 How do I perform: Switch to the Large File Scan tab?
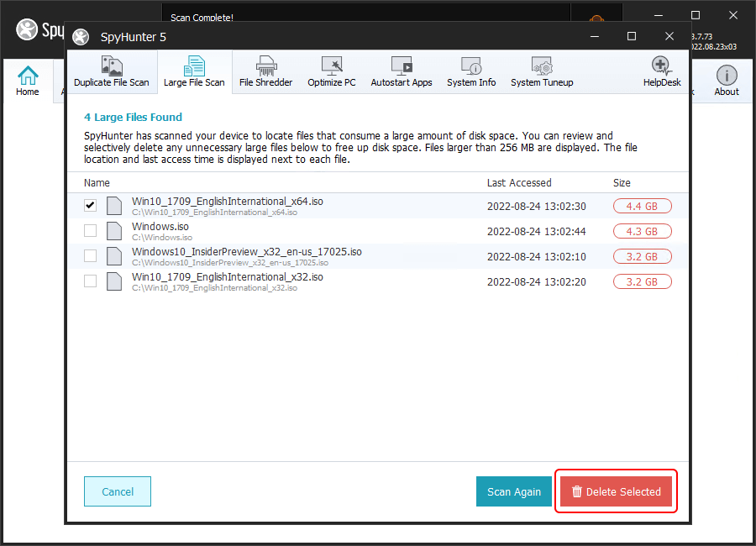click(x=194, y=72)
